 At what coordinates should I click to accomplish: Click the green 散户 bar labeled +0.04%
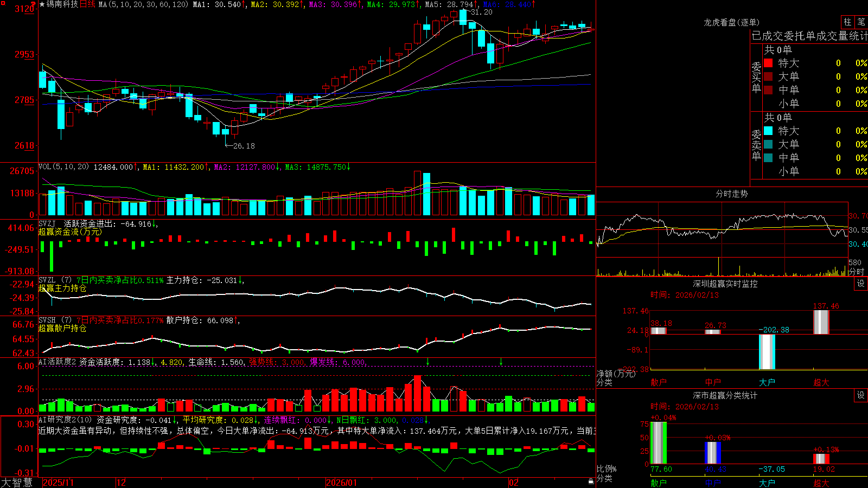point(659,442)
